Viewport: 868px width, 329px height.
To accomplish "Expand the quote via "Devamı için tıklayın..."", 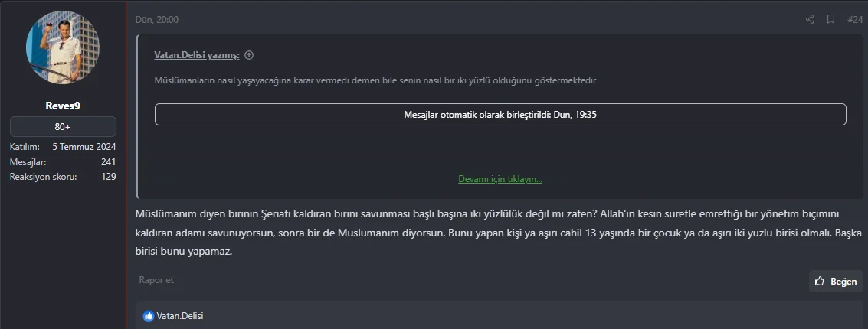I will coord(500,179).
